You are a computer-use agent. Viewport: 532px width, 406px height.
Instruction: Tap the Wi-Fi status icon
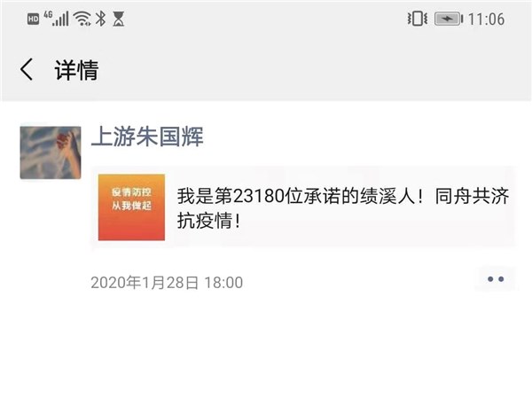click(x=82, y=19)
